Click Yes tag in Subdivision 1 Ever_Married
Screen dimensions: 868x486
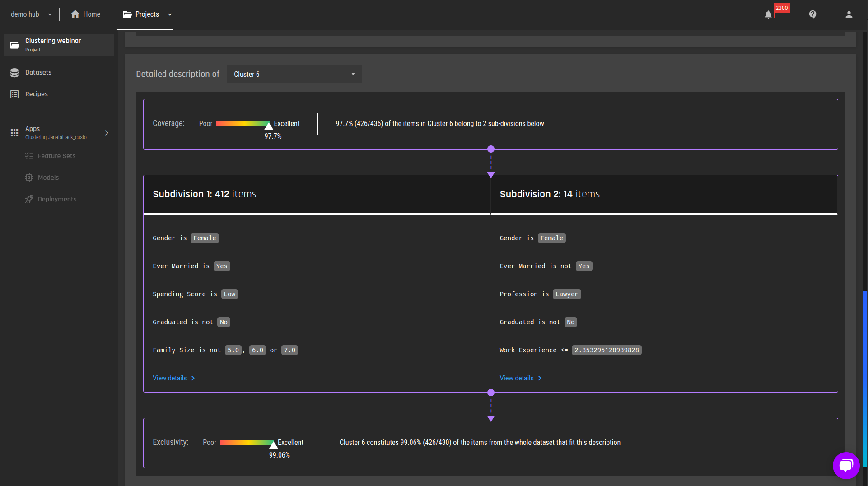[222, 266]
